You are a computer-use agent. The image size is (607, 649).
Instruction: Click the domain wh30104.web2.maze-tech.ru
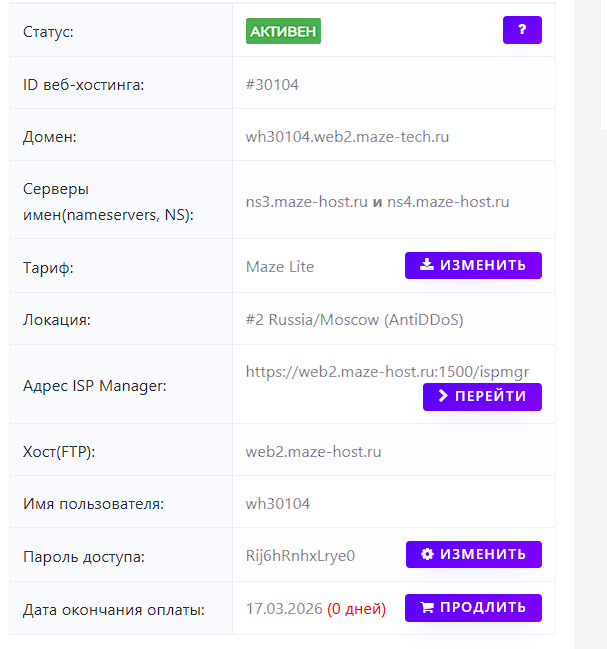347,136
